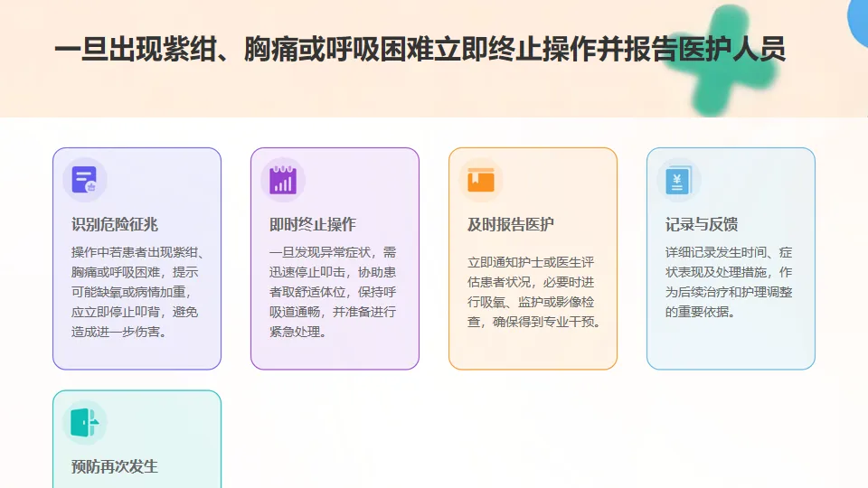Select the heading 及时报告医护
The width and height of the screenshot is (868, 488).
point(510,225)
